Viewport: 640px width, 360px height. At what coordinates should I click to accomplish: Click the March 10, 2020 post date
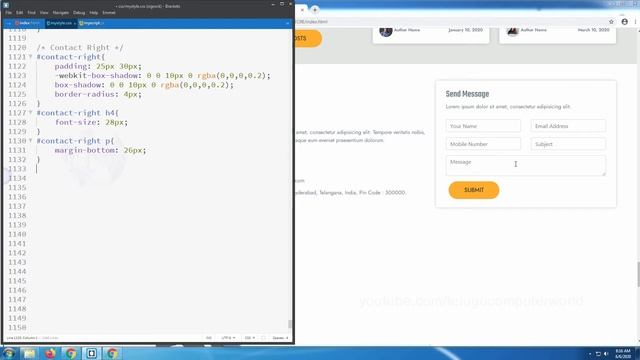593,30
